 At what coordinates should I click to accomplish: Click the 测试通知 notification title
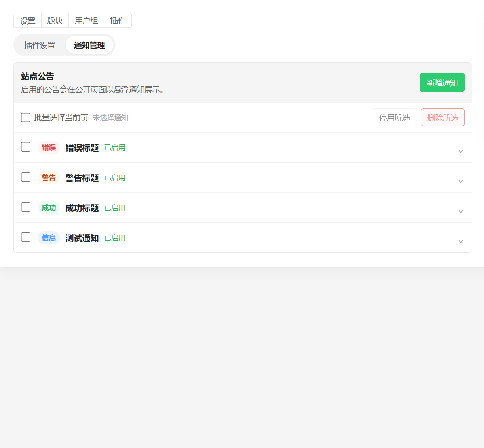[82, 238]
